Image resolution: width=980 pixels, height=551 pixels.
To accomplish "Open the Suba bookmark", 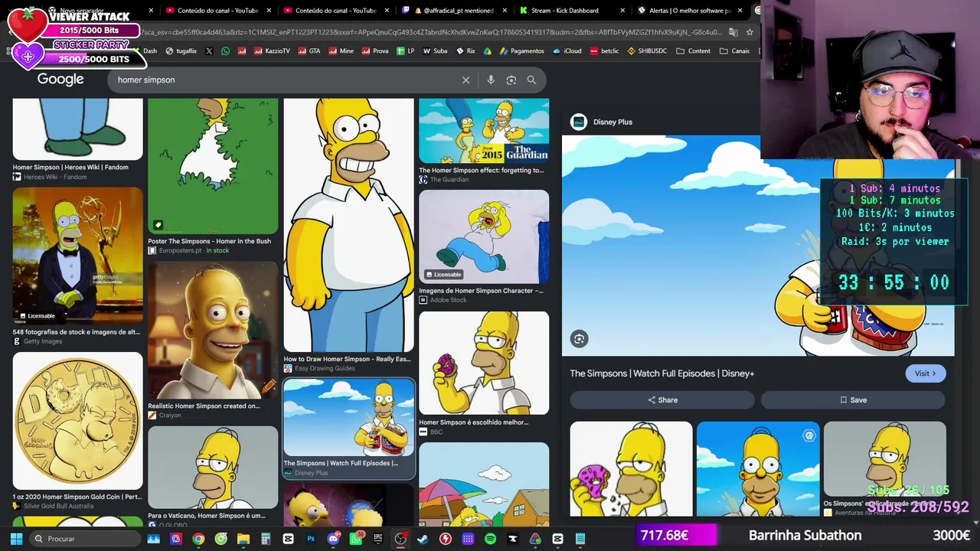I will 436,51.
